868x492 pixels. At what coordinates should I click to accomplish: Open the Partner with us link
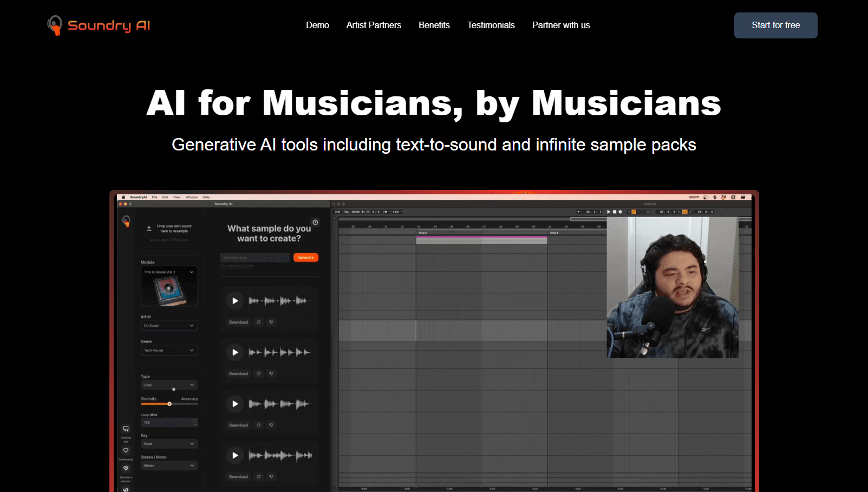(561, 25)
